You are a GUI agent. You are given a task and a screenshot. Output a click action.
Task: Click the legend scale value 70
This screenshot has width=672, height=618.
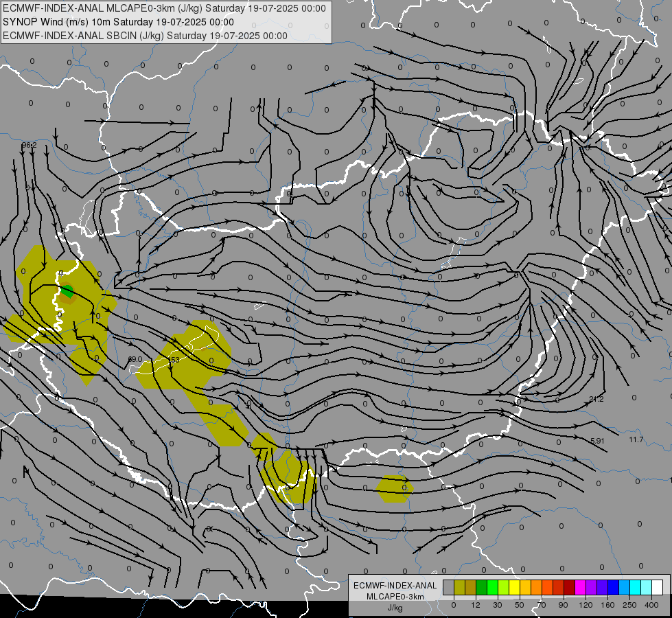[542, 605]
